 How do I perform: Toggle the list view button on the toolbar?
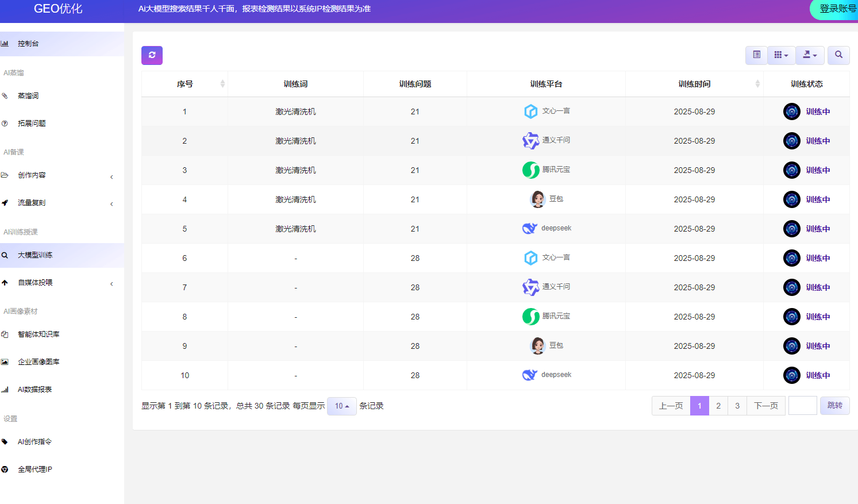[756, 55]
